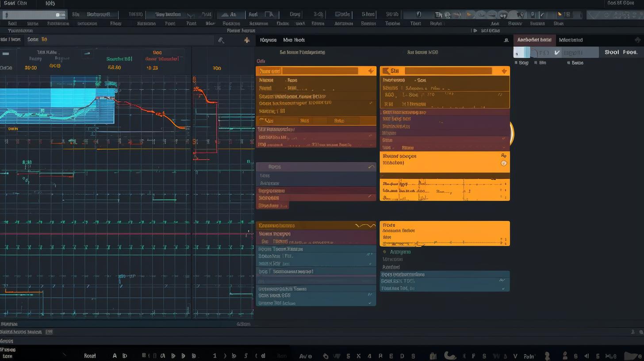Click the plus icon beside Kayens tab
Viewport: 644px width, 361px height.
click(x=247, y=40)
